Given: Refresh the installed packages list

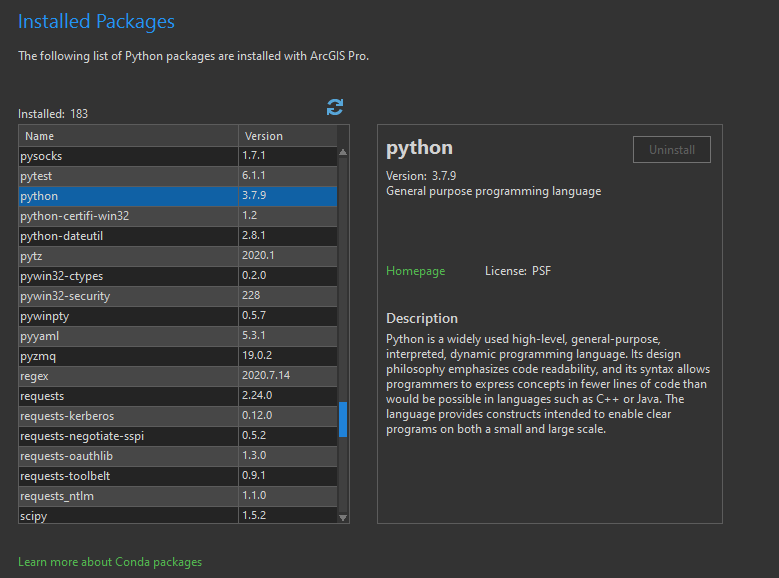Looking at the screenshot, I should [x=335, y=107].
